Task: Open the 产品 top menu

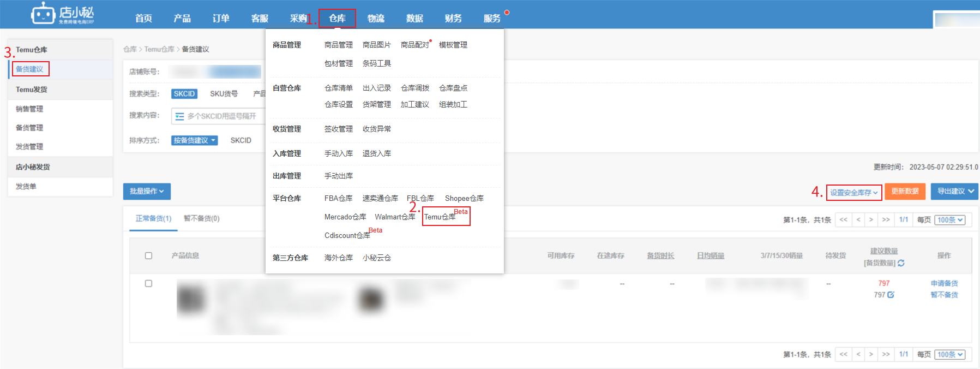Action: [182, 19]
